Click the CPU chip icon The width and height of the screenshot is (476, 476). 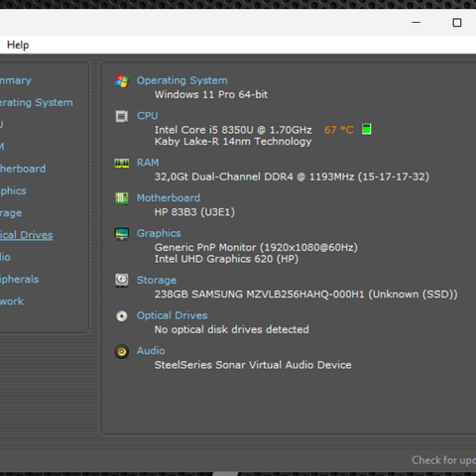pyautogui.click(x=122, y=116)
